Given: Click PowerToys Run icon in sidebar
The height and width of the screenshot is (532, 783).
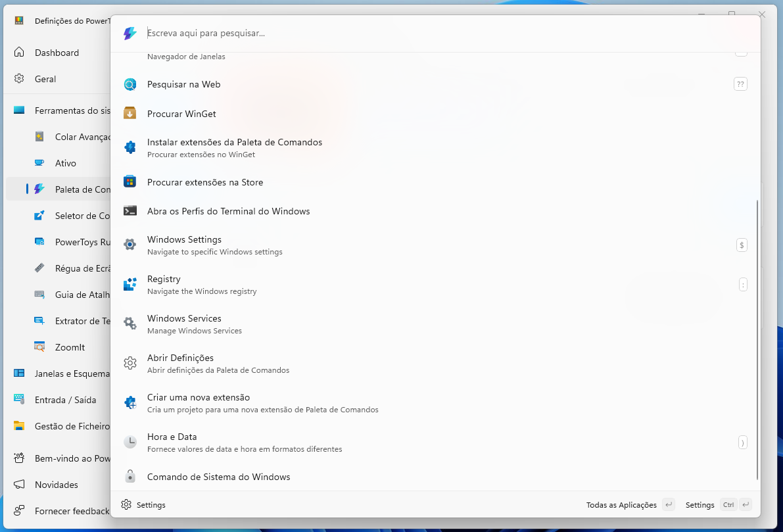Looking at the screenshot, I should [x=39, y=242].
